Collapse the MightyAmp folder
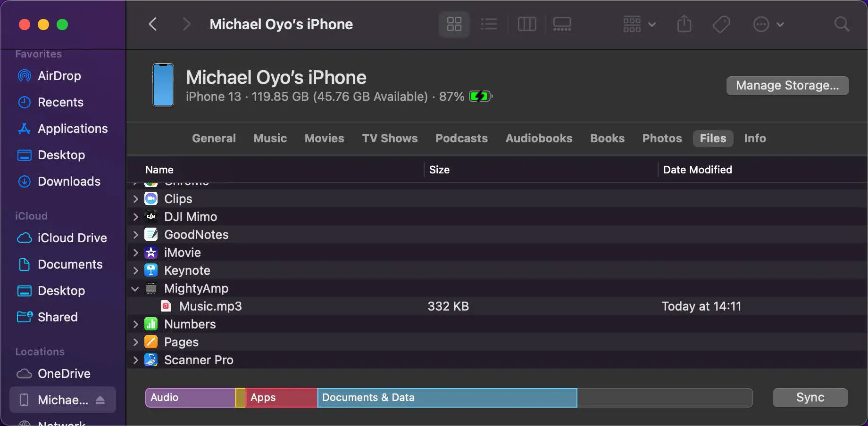This screenshot has height=426, width=868. pyautogui.click(x=135, y=288)
